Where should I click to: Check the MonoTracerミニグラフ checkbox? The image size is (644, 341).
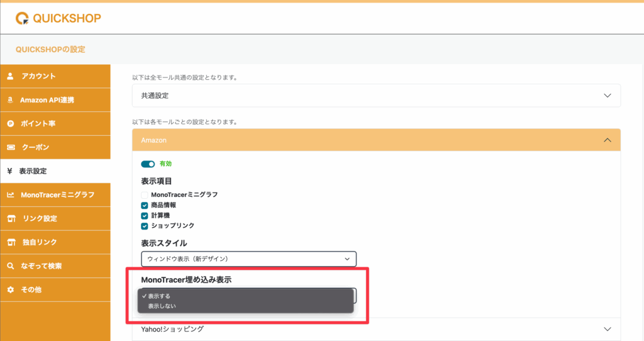pos(145,195)
